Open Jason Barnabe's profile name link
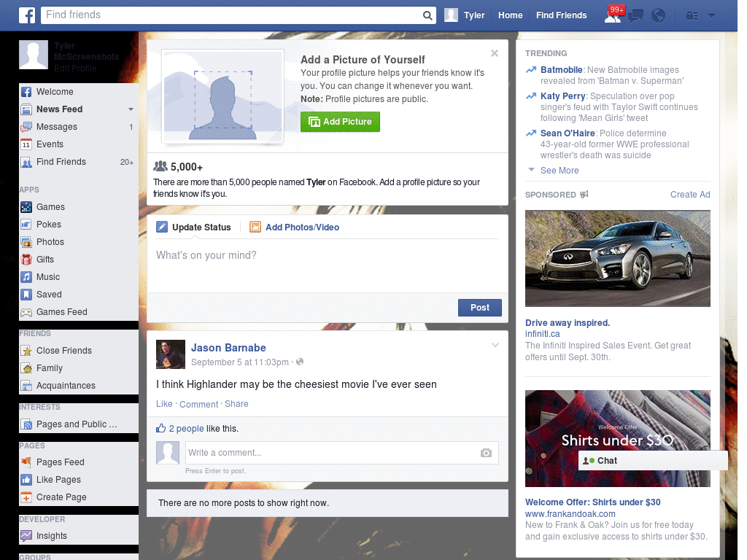This screenshot has width=747, height=560. 228,348
